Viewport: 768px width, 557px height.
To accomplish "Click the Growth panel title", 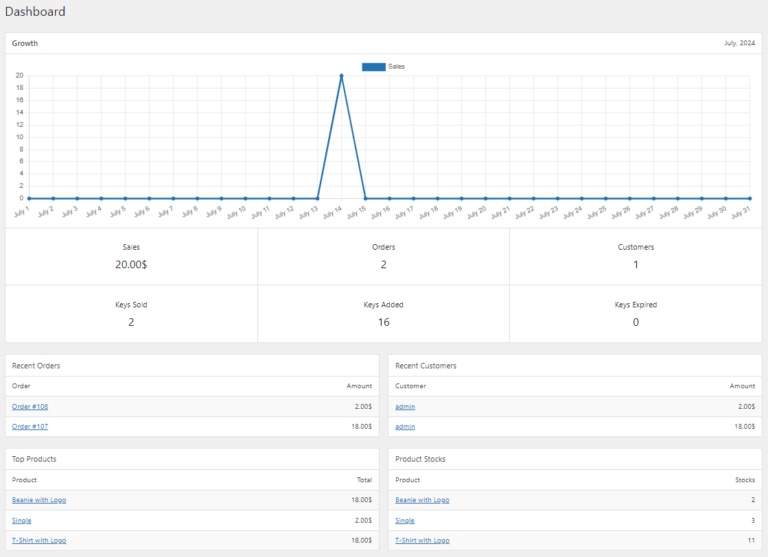I will pos(25,43).
